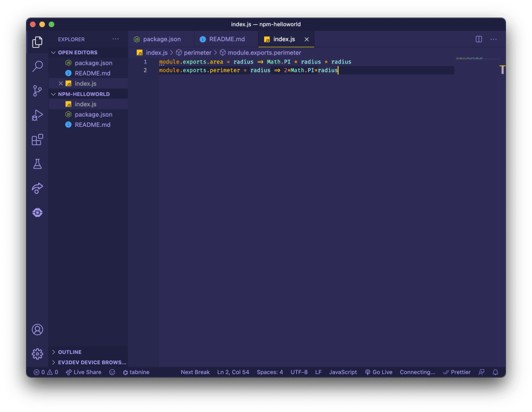Change language mode JavaScript
Image resolution: width=532 pixels, height=412 pixels.
343,372
